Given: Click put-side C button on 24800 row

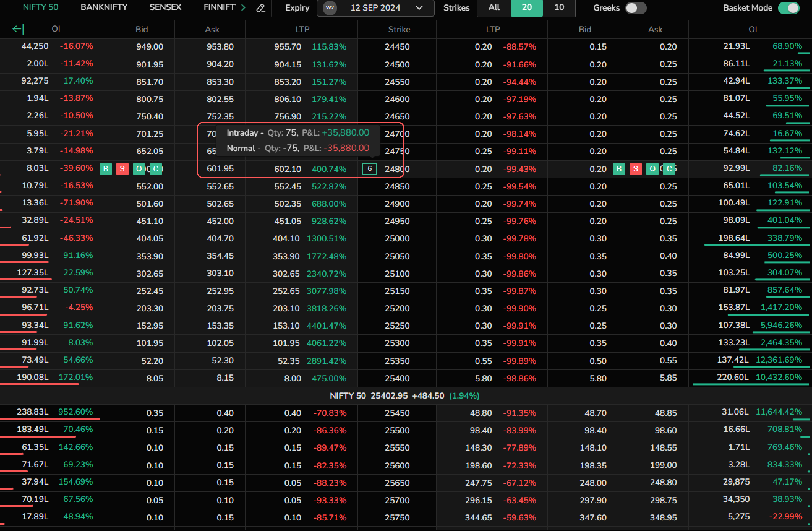Looking at the screenshot, I should pos(669,169).
